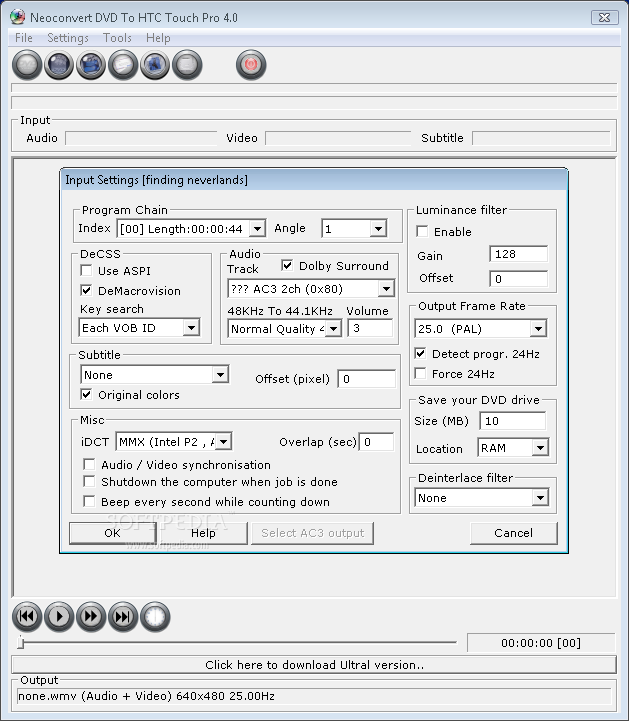The image size is (629, 721).
Task: Open the Location RAM dropdown
Action: pos(541,447)
